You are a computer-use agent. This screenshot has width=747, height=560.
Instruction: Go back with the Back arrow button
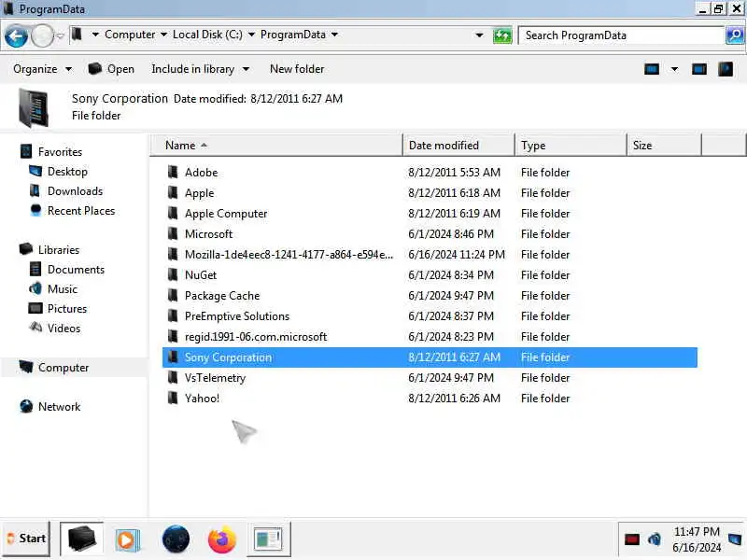(x=16, y=35)
